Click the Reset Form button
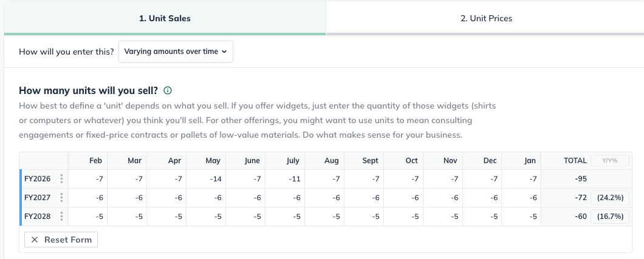644x259 pixels. [x=61, y=240]
